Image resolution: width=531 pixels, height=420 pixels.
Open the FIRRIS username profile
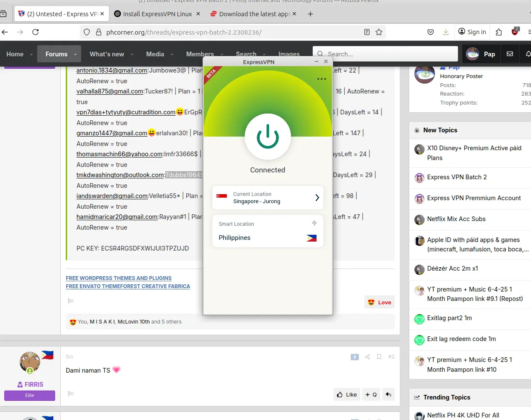(x=34, y=385)
